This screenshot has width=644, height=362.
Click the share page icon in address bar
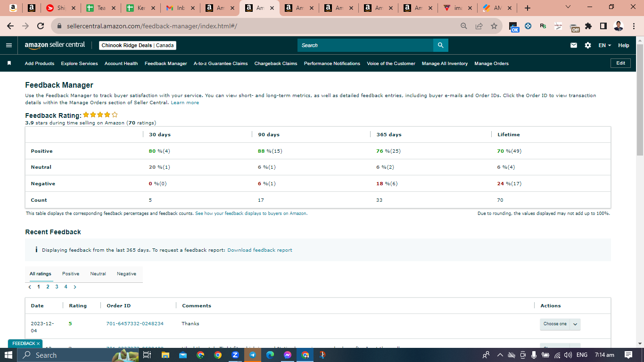tap(479, 26)
